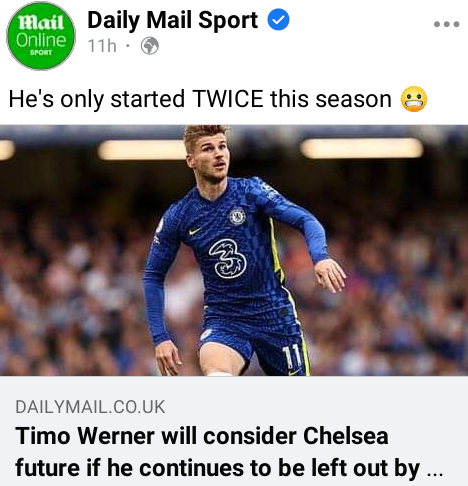Open the Daily Mail Sport page name
468x486 pixels.
172,21
